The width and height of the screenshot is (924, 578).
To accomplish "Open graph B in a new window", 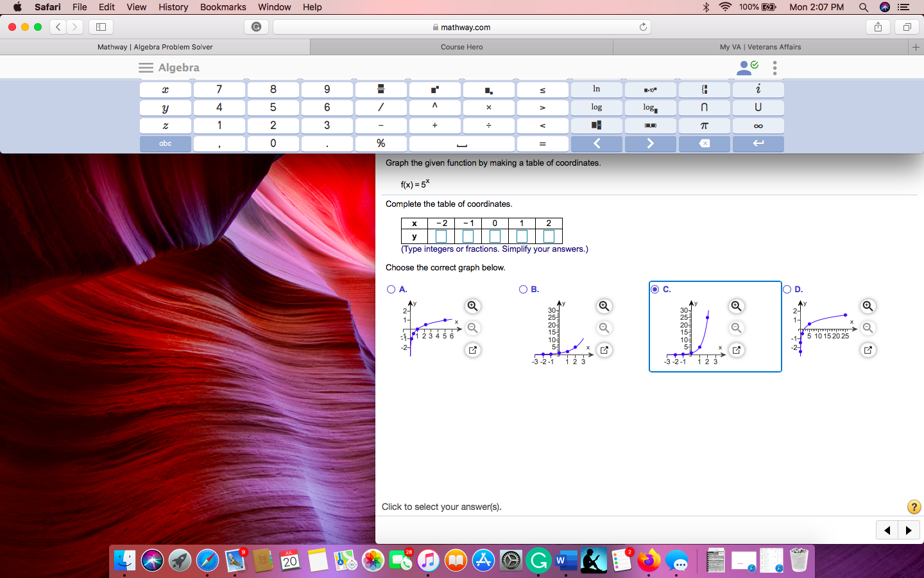I will coord(604,350).
